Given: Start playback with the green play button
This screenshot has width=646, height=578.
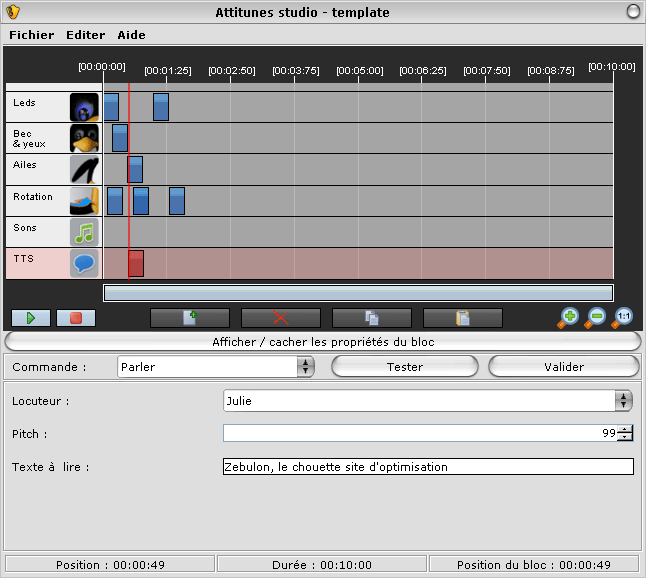Looking at the screenshot, I should click(x=31, y=318).
